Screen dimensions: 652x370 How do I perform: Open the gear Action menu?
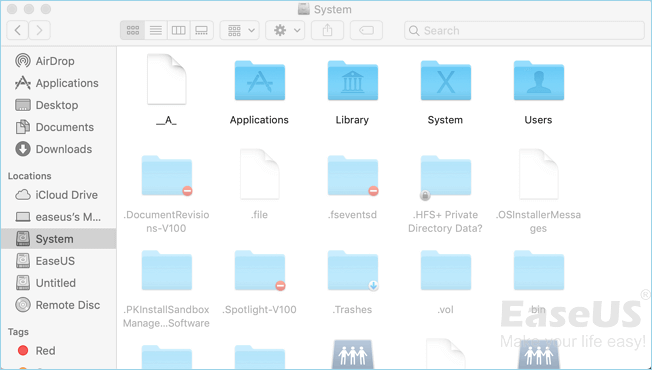tap(285, 30)
